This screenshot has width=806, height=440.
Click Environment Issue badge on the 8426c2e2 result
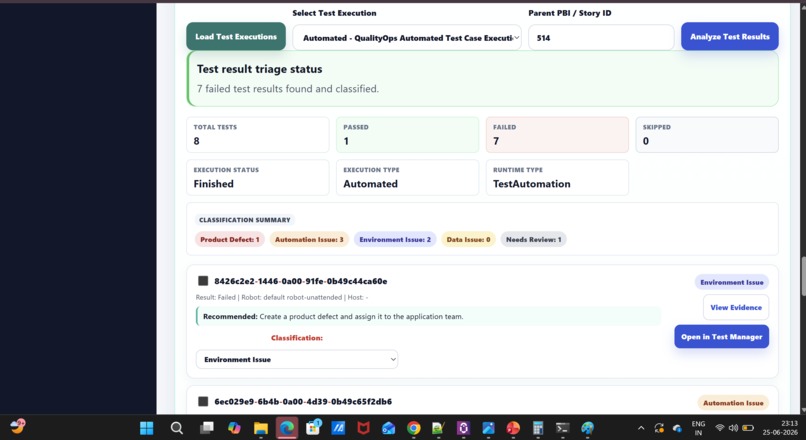731,282
